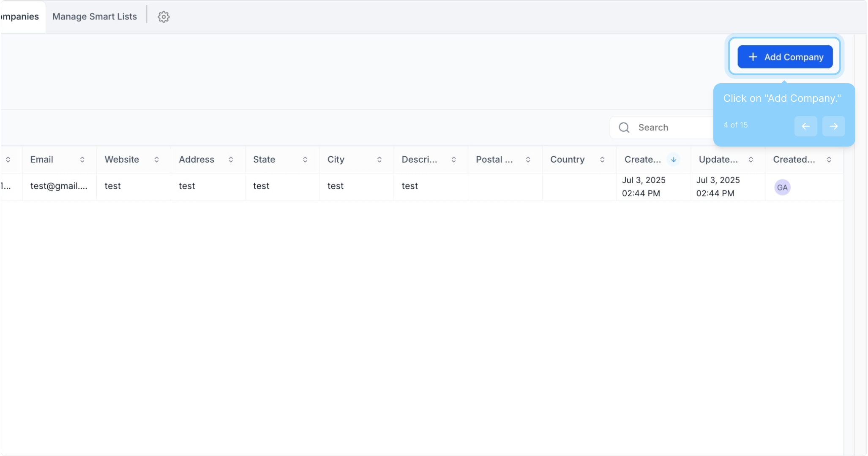Advance to next tour step arrow

click(x=833, y=126)
